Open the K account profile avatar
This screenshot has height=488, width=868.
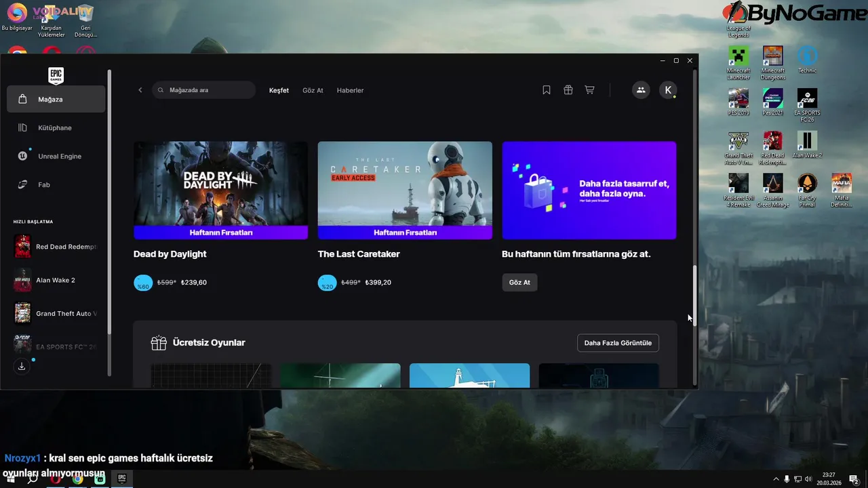tap(668, 90)
